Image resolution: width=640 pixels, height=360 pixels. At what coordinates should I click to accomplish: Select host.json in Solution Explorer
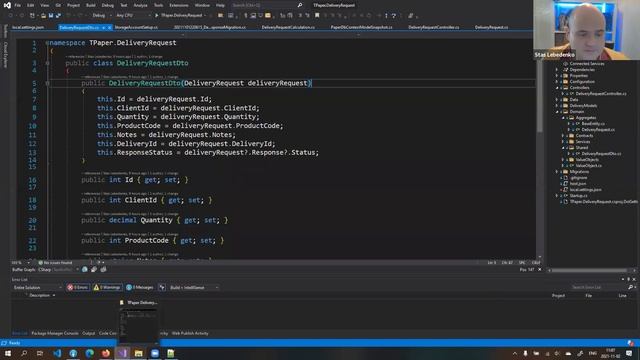point(578,184)
